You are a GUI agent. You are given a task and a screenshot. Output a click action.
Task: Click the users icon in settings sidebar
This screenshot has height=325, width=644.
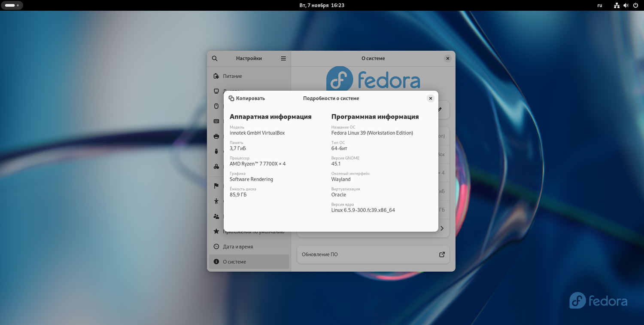[216, 216]
